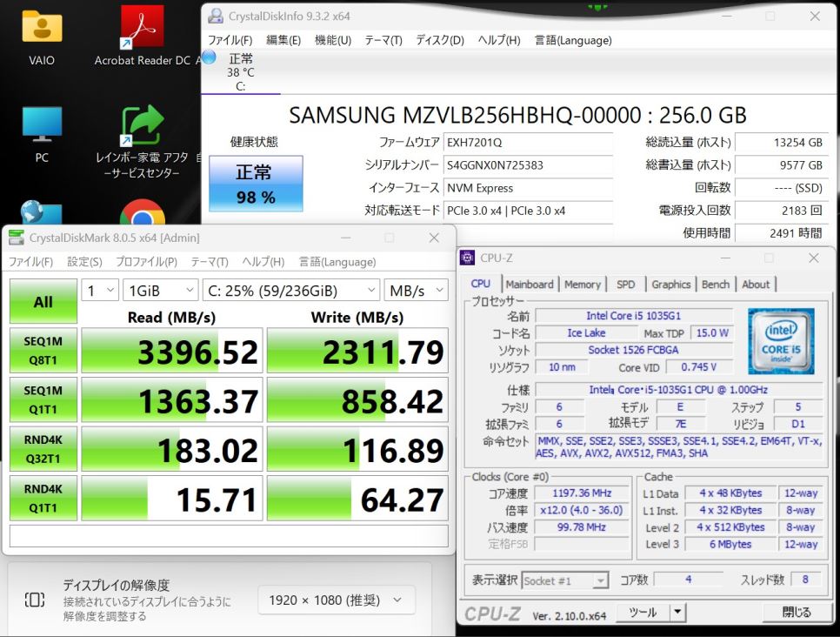Switch to the Mainboard tab in CPU-Z

[x=530, y=285]
